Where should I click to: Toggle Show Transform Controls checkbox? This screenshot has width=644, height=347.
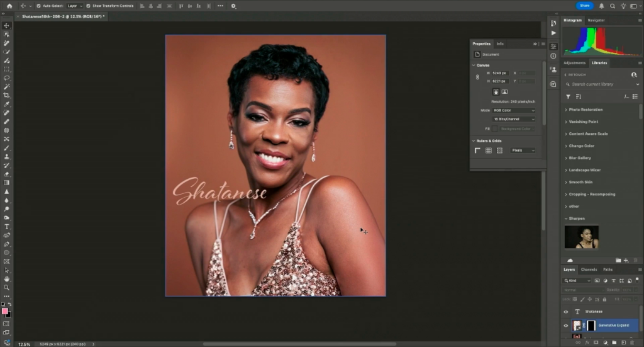(88, 6)
